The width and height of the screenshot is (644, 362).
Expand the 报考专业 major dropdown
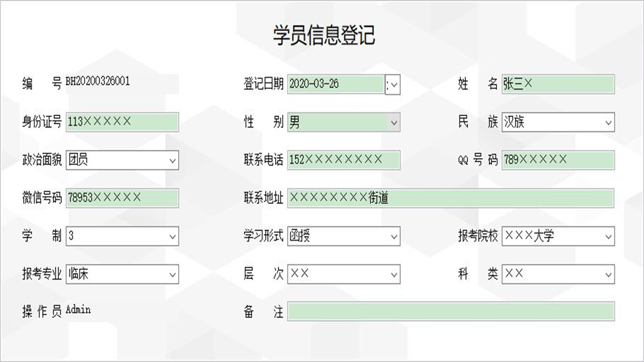pyautogui.click(x=172, y=275)
